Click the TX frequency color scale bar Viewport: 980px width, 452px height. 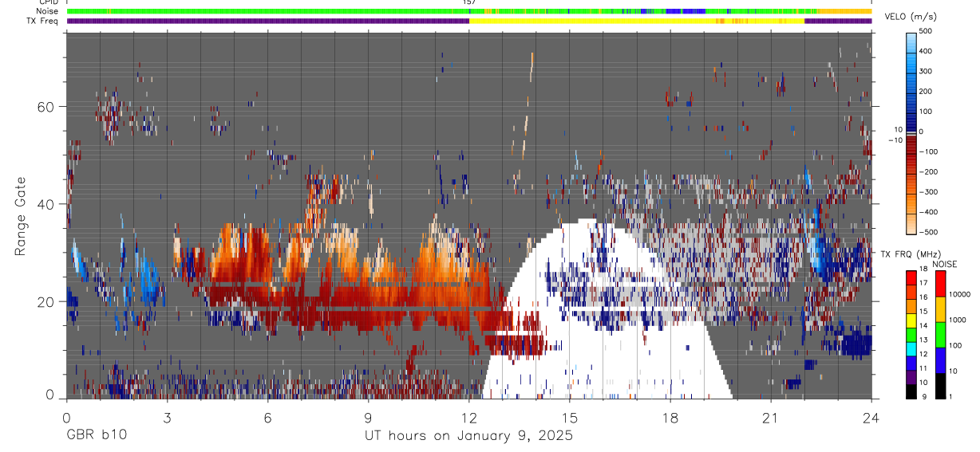click(911, 334)
